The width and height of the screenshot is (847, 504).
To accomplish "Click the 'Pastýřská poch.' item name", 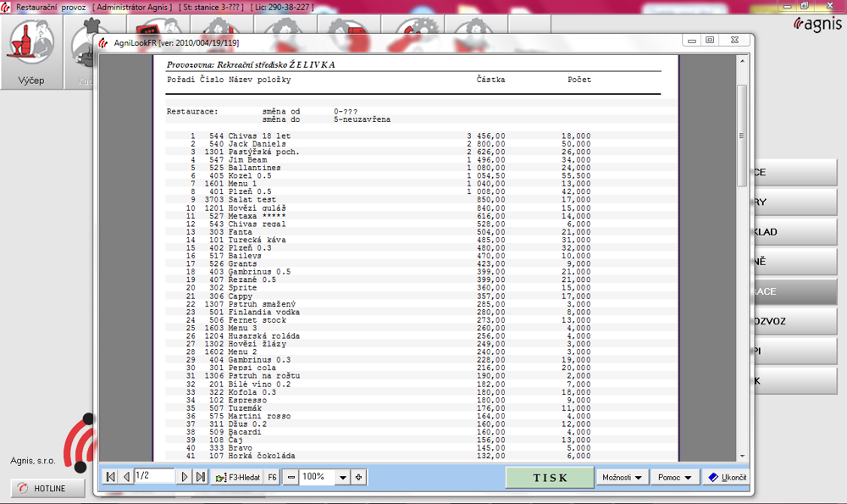I will (x=263, y=152).
